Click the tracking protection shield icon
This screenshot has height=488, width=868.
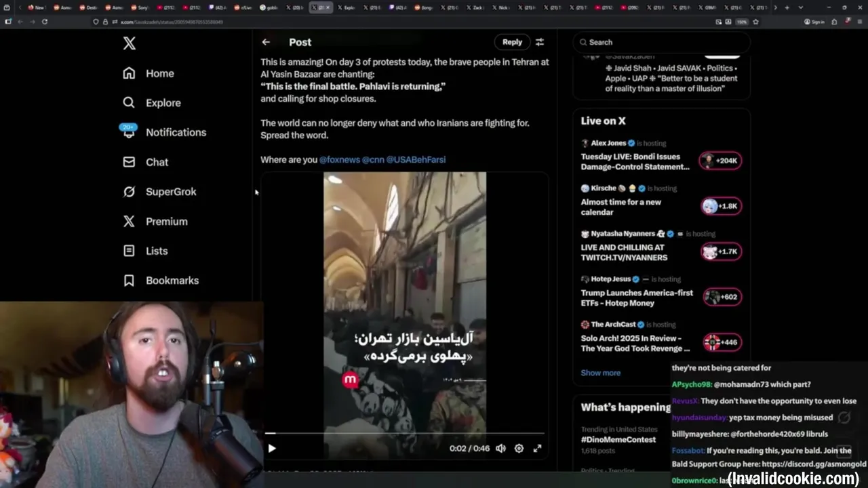(96, 22)
